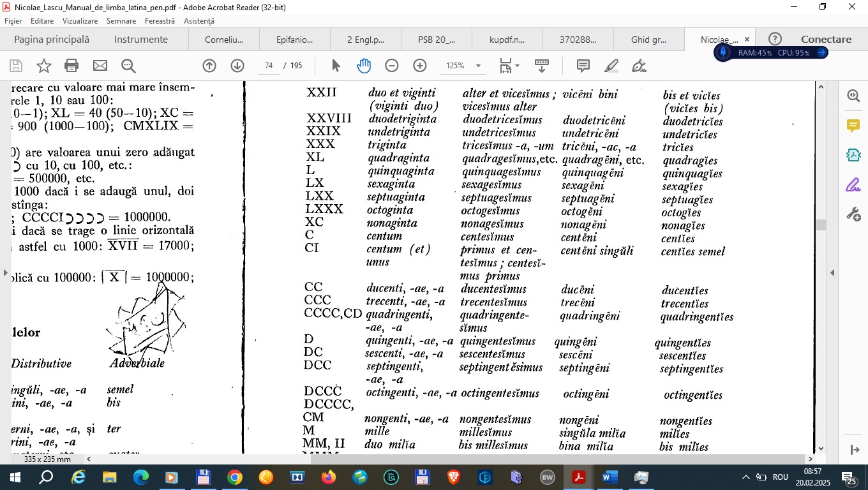Screen dimensions: 868x490
Task: Open Firefox from taskbar
Action: 329,477
